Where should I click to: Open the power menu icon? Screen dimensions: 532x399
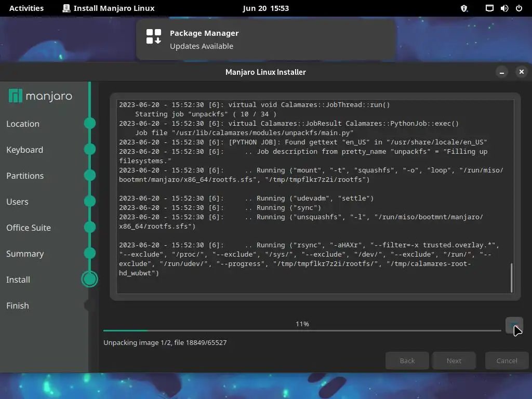519,8
